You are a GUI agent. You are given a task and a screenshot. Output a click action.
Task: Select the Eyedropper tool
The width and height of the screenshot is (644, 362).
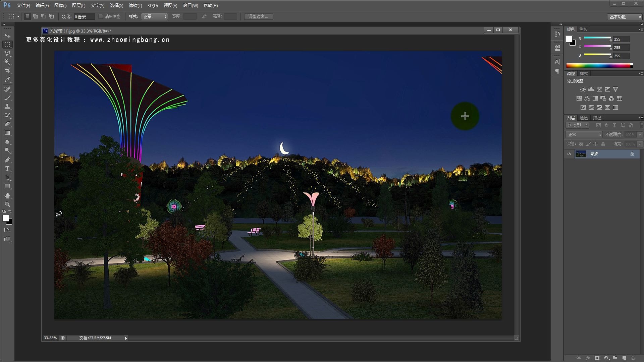[7, 80]
